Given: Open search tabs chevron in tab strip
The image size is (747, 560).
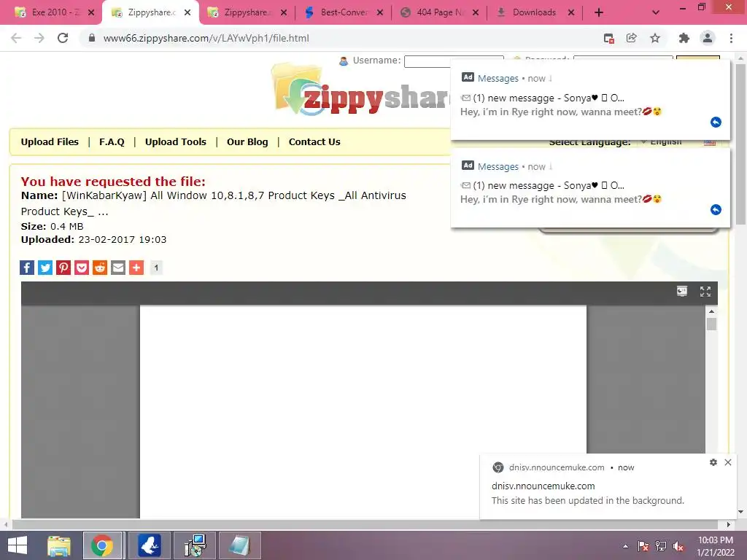Looking at the screenshot, I should click(656, 13).
